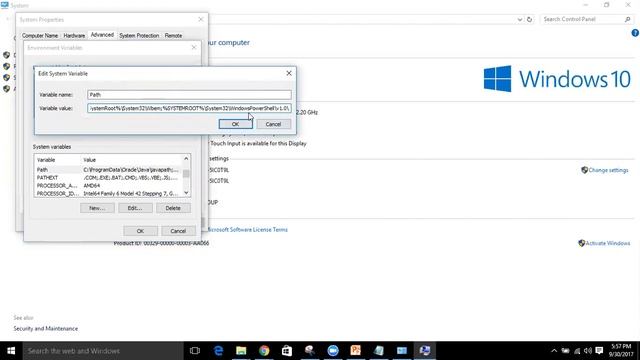Select the PATHEXT system variable row
The image size is (640, 360).
108,178
